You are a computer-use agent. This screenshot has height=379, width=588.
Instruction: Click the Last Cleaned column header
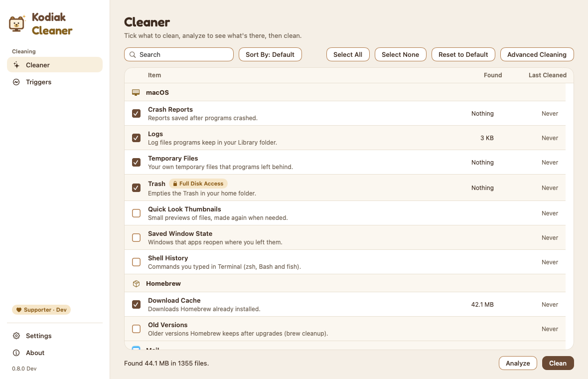[547, 75]
